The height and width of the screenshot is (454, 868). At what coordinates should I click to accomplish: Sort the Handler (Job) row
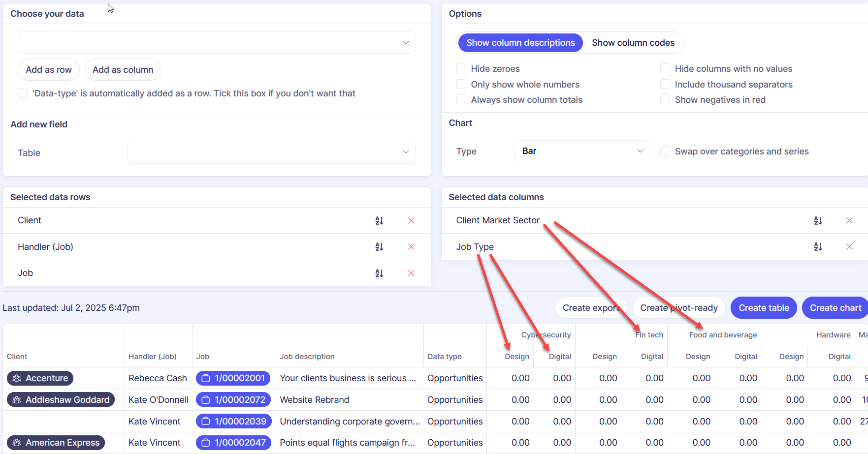pos(379,247)
